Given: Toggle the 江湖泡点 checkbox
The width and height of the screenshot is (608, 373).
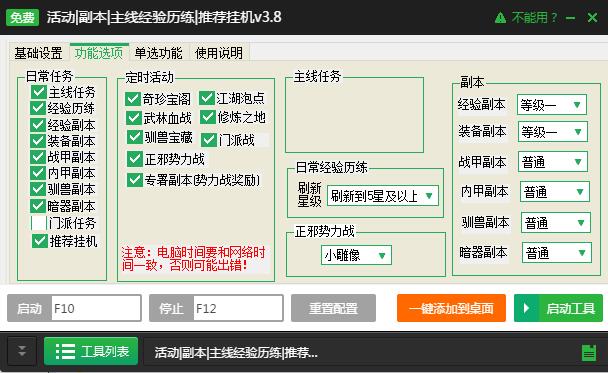Looking at the screenshot, I should 207,98.
